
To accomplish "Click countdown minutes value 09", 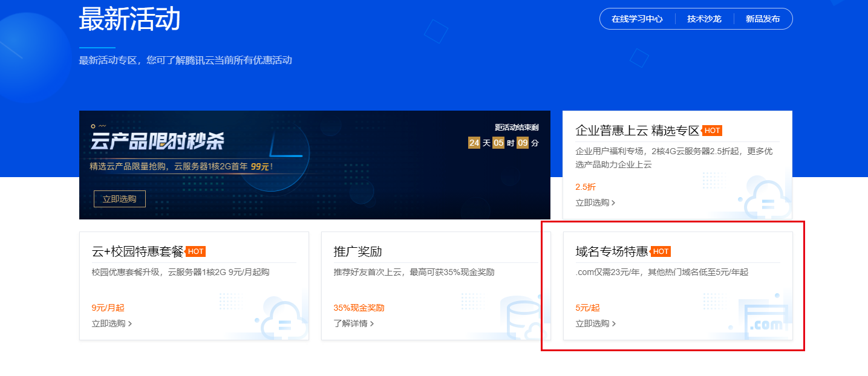I will tap(523, 143).
